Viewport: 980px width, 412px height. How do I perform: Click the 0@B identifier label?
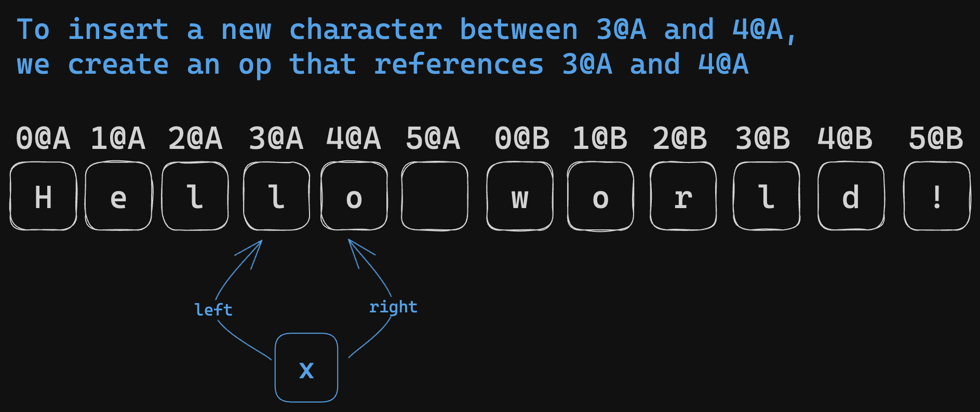click(522, 139)
